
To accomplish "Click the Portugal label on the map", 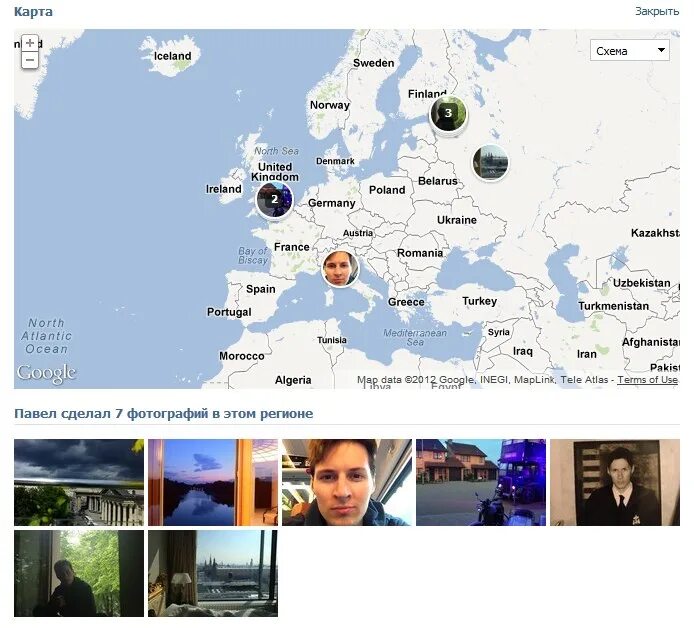I will coord(229,312).
